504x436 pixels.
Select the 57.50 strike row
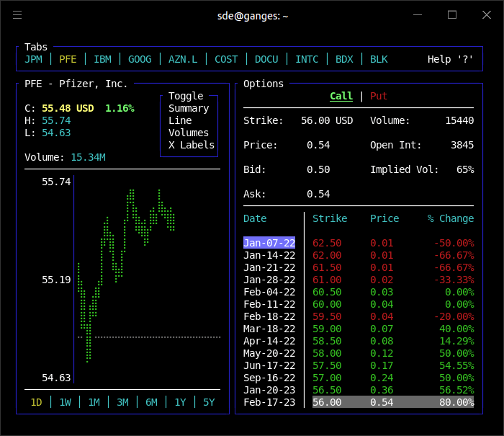point(393,365)
